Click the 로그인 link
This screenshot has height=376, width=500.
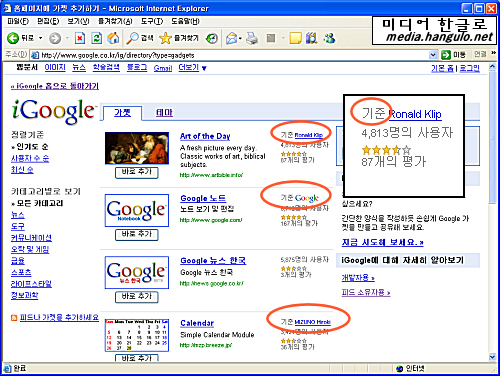469,68
